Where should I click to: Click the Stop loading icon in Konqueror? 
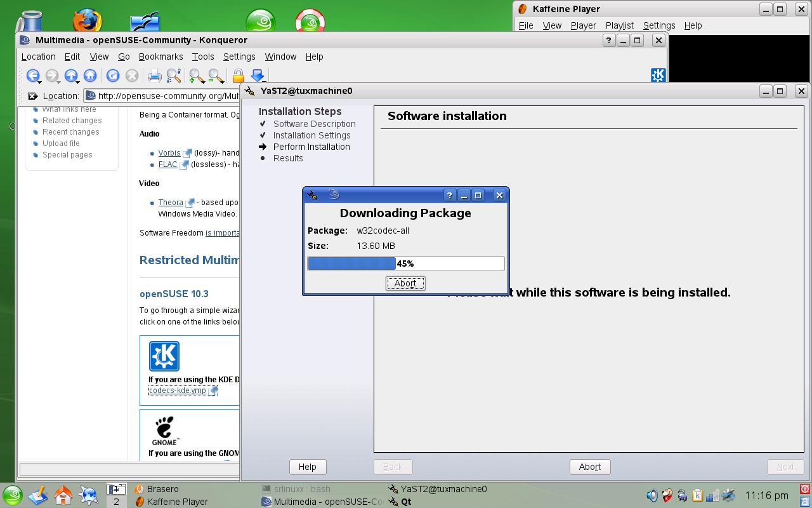coord(132,76)
